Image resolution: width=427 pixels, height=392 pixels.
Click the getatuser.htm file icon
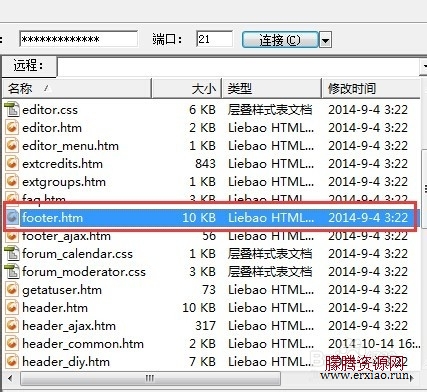tap(12, 289)
